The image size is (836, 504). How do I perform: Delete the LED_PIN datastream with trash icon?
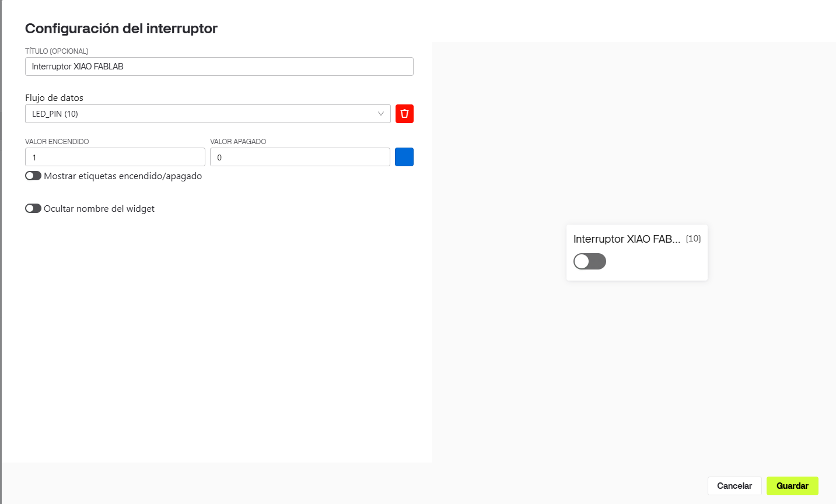[404, 114]
